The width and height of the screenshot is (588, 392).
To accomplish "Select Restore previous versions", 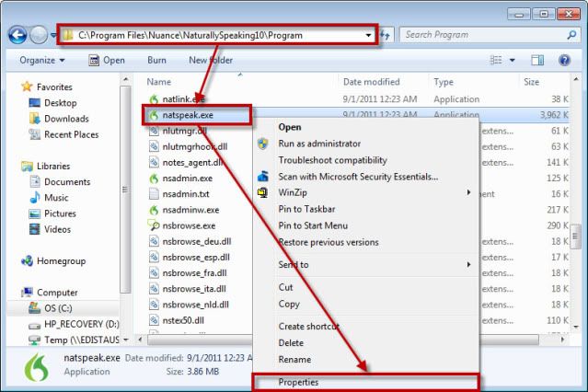I will (x=329, y=242).
